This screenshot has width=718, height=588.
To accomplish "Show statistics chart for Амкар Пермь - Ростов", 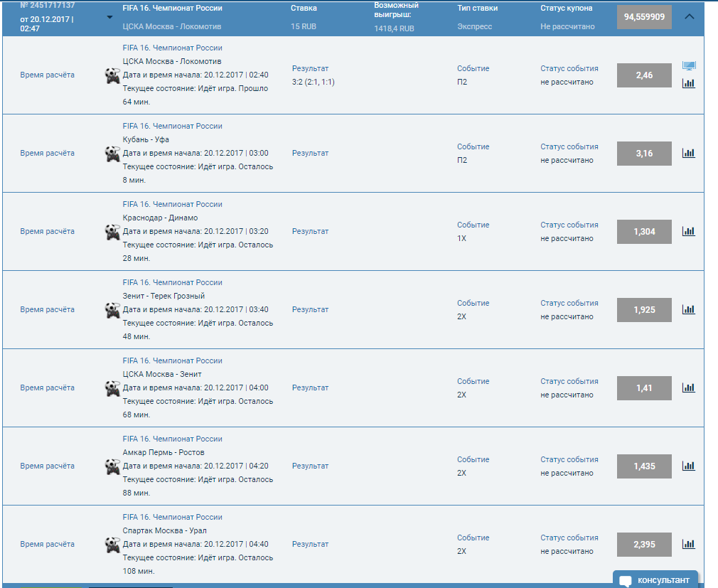I will (688, 466).
